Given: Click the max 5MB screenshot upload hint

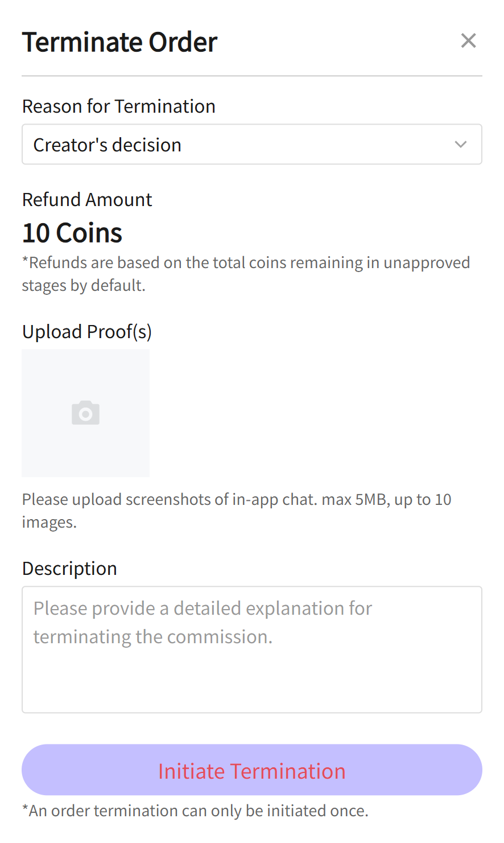Looking at the screenshot, I should click(237, 510).
